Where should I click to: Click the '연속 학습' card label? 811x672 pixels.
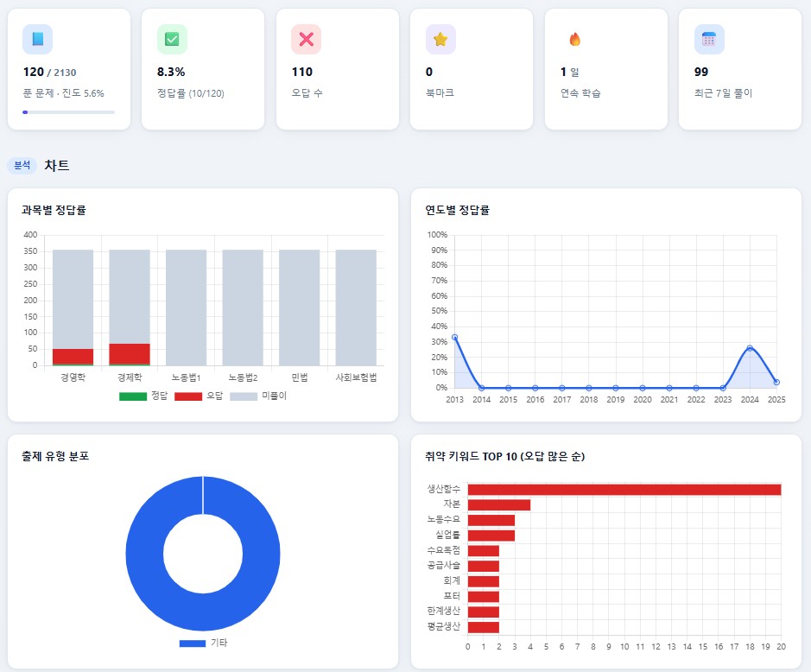tap(581, 93)
